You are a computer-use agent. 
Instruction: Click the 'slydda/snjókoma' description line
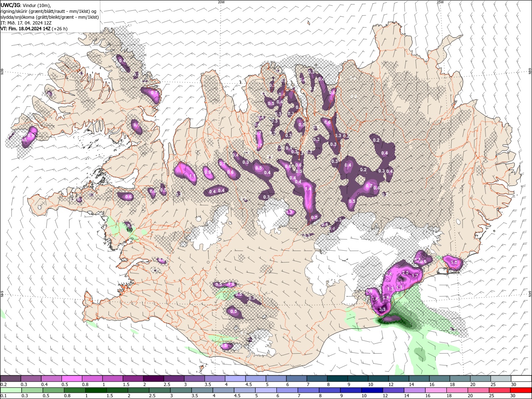coord(49,17)
